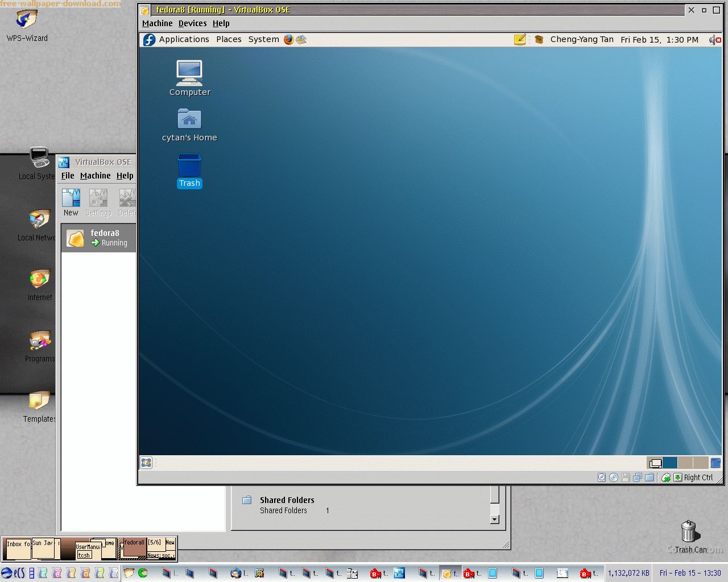Launch Evolution mail icon in Fedora panel
This screenshot has width=728, height=582.
[301, 40]
